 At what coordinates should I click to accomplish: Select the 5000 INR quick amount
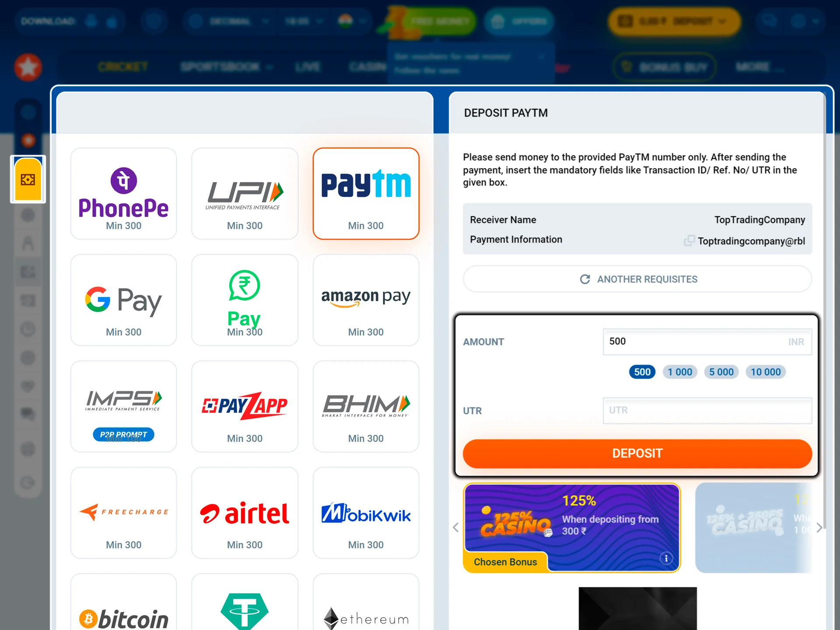coord(721,371)
